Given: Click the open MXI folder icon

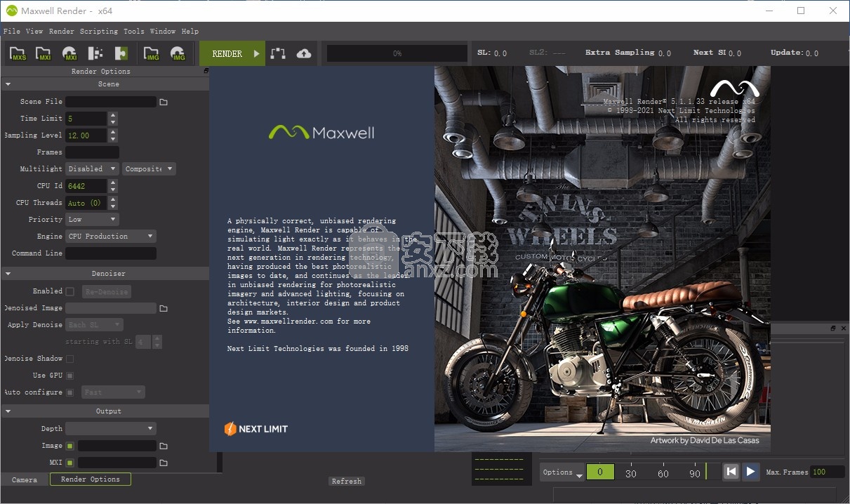Looking at the screenshot, I should 44,53.
